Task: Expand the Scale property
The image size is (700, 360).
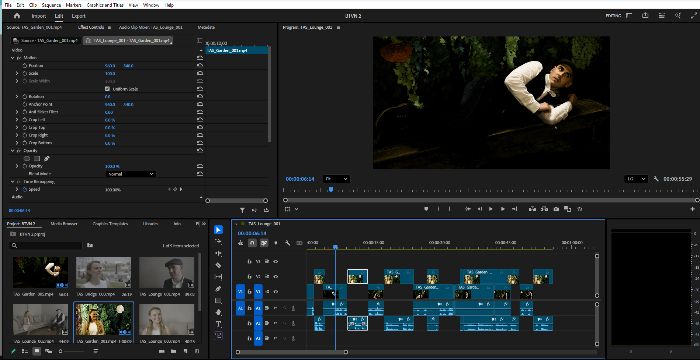Action: 17,73
